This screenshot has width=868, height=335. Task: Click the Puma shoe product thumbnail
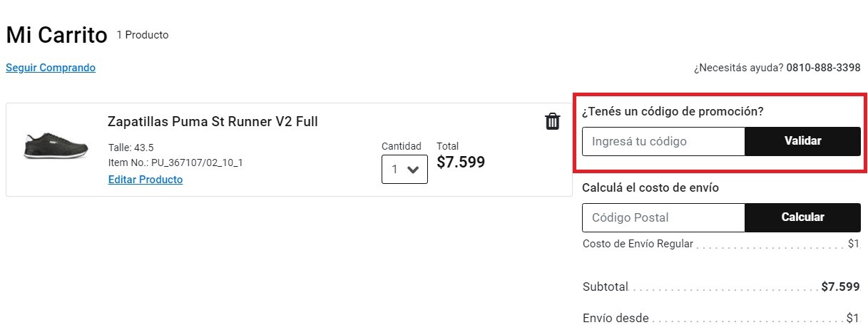56,145
